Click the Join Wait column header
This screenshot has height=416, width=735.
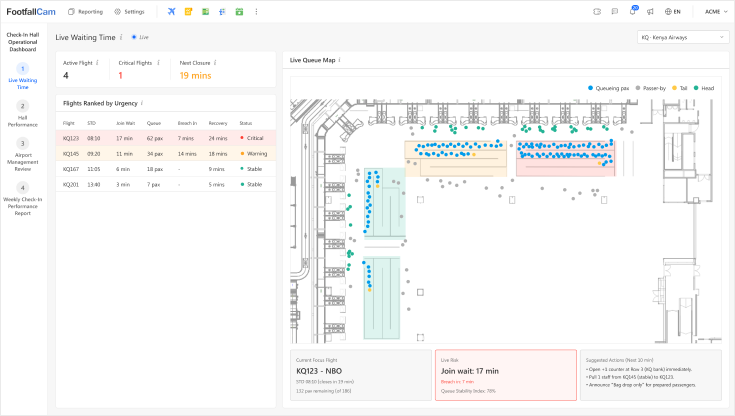(126, 123)
